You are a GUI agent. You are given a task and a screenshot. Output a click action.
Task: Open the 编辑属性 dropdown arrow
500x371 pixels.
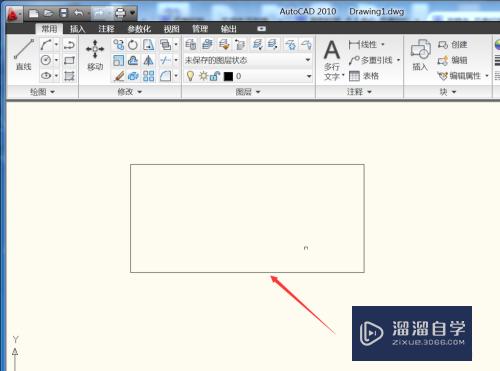click(487, 76)
